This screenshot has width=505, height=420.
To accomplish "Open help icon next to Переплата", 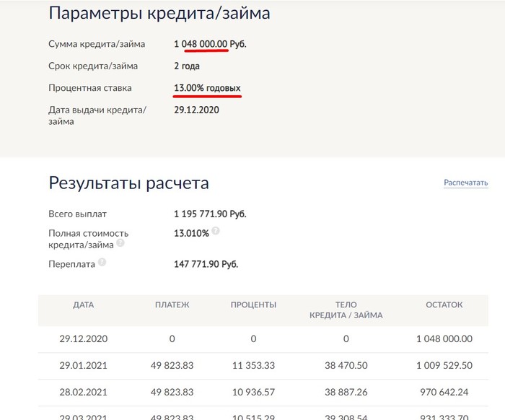I will [102, 262].
